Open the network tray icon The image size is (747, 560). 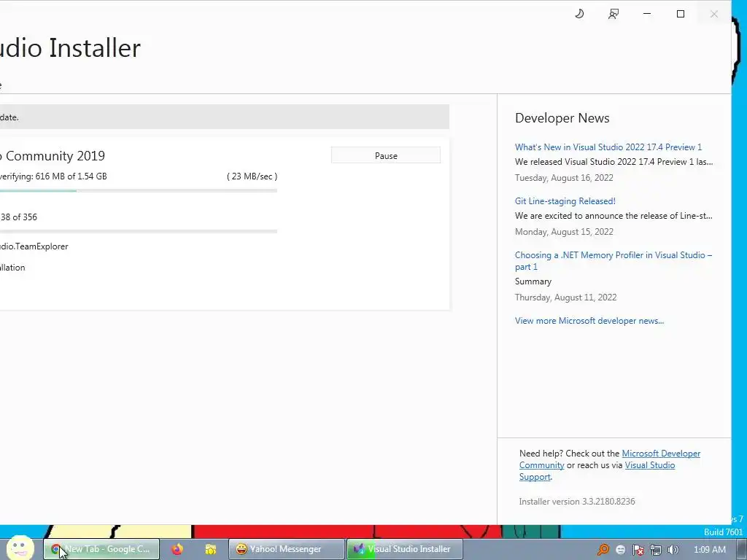[x=656, y=550]
